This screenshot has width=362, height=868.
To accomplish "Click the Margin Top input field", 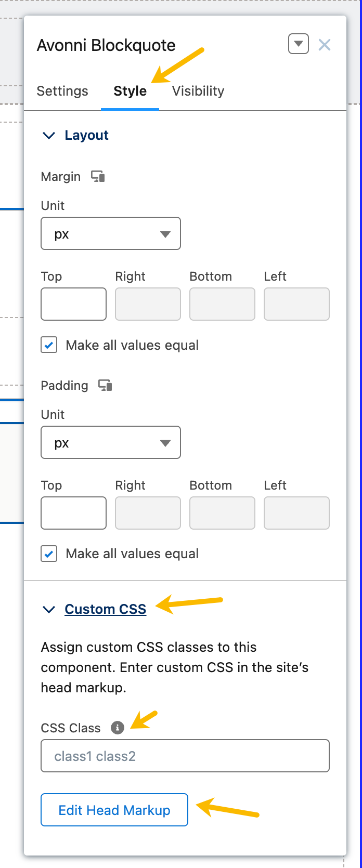I will tap(74, 304).
